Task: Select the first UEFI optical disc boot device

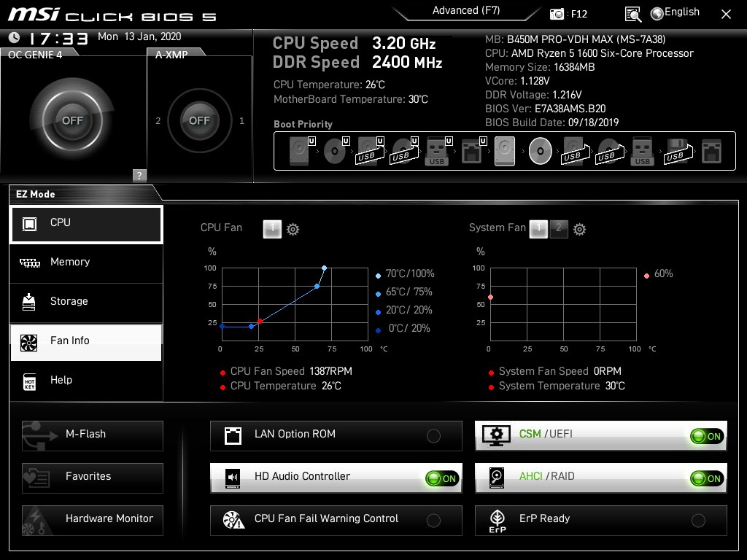Action: (x=336, y=151)
